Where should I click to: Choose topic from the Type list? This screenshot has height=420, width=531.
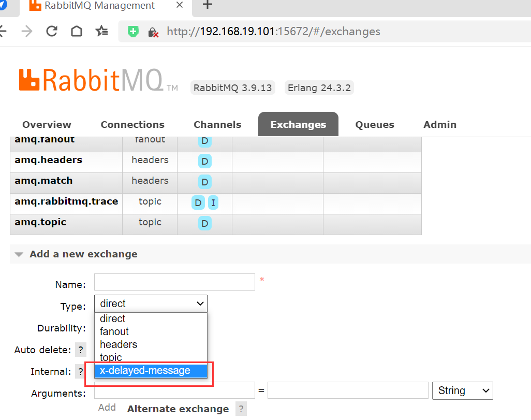pyautogui.click(x=151, y=357)
